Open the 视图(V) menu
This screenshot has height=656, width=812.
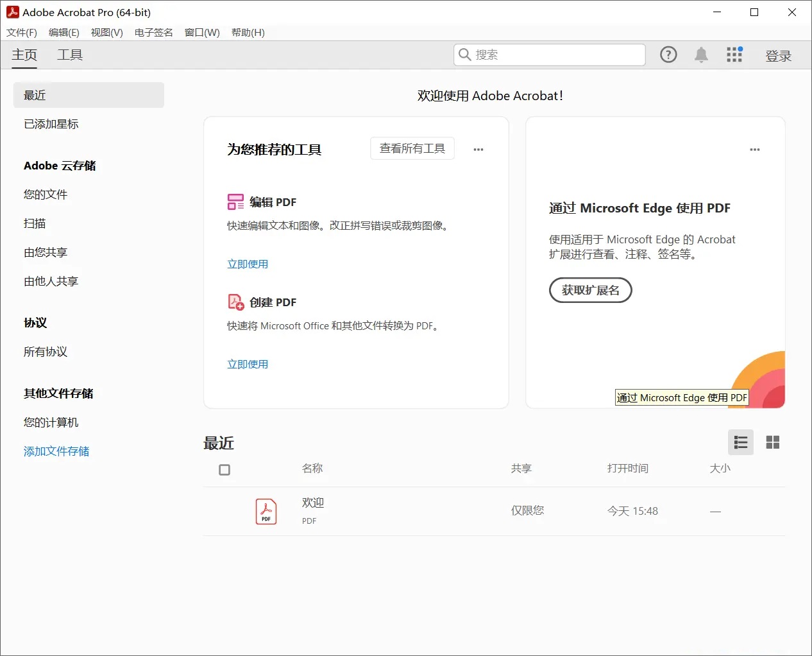107,33
